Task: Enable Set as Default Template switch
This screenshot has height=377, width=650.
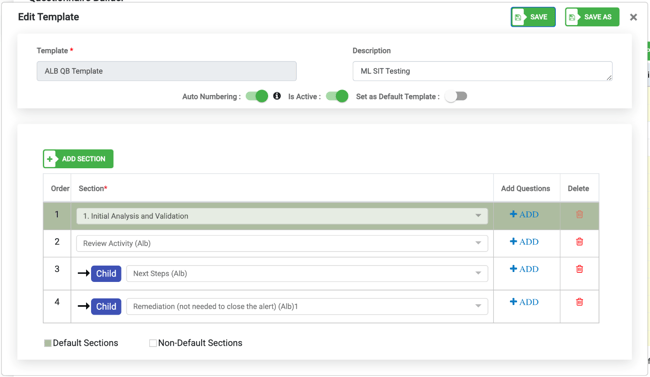Action: point(456,96)
